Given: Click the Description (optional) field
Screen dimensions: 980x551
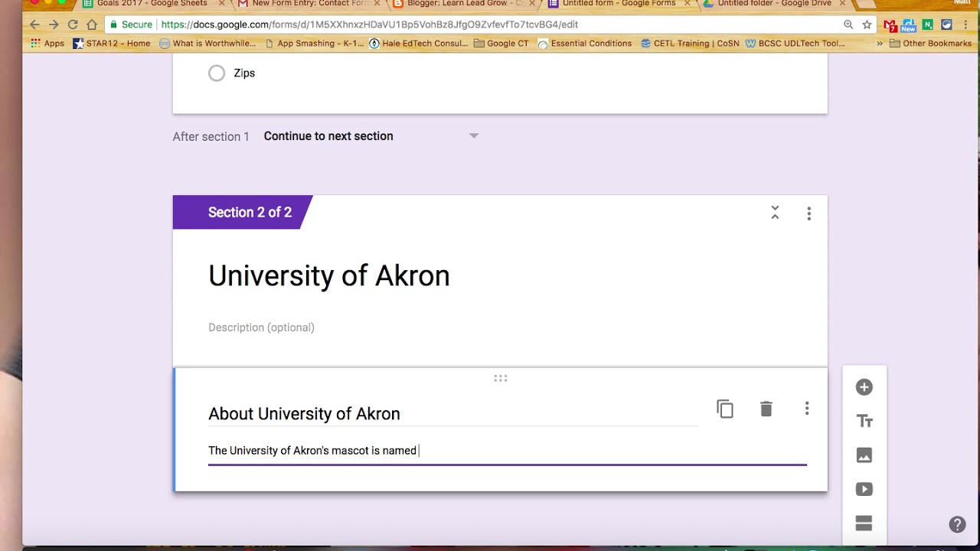Looking at the screenshot, I should [x=261, y=328].
